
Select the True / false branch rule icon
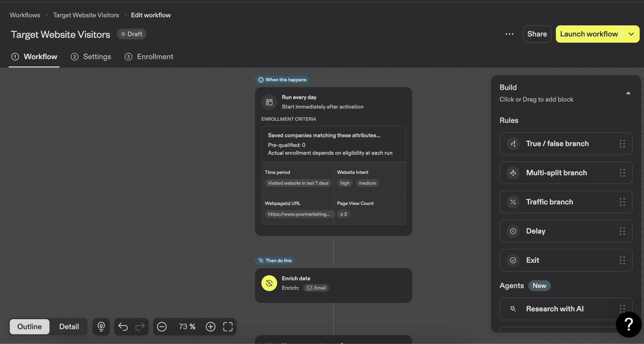513,144
